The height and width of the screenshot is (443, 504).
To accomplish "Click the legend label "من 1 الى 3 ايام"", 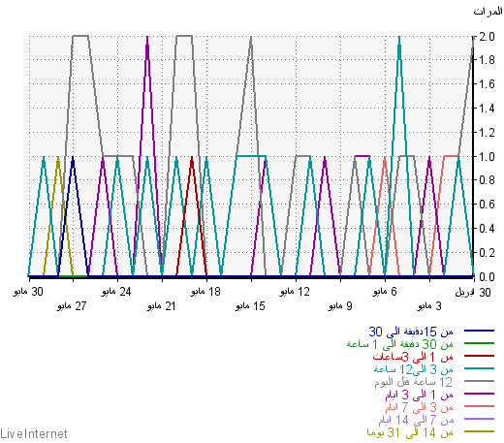I will [x=419, y=395].
